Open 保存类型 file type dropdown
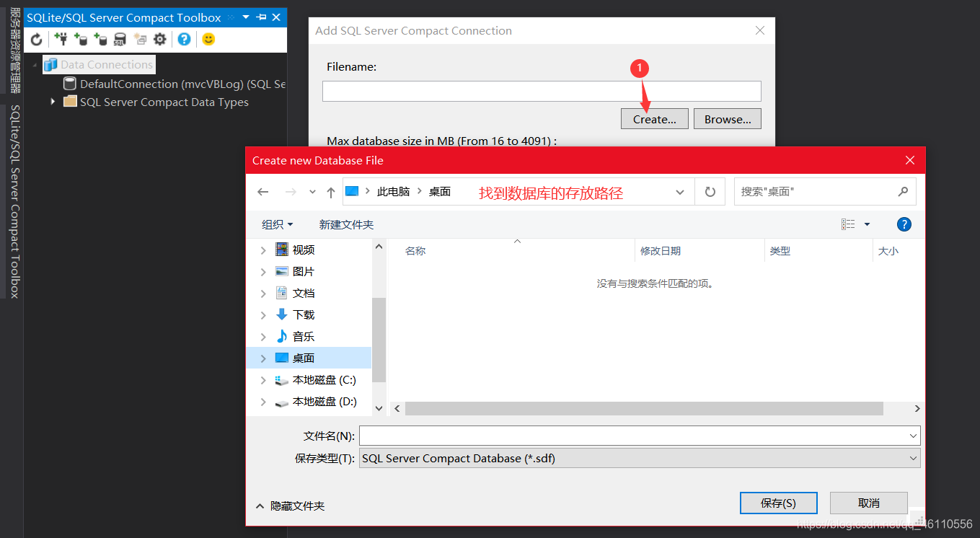Image resolution: width=980 pixels, height=538 pixels. pos(640,459)
